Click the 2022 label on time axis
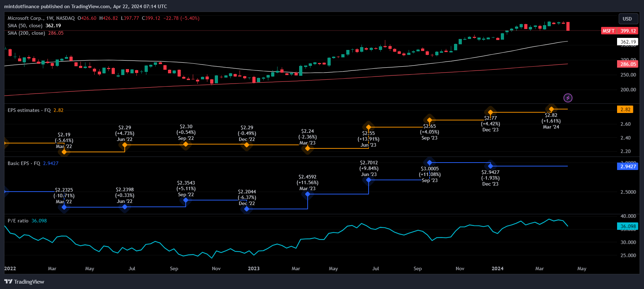This screenshot has height=289, width=644. pos(10,268)
